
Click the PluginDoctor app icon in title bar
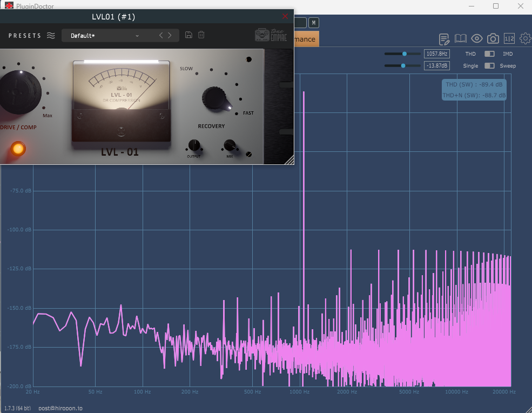tap(9, 5)
